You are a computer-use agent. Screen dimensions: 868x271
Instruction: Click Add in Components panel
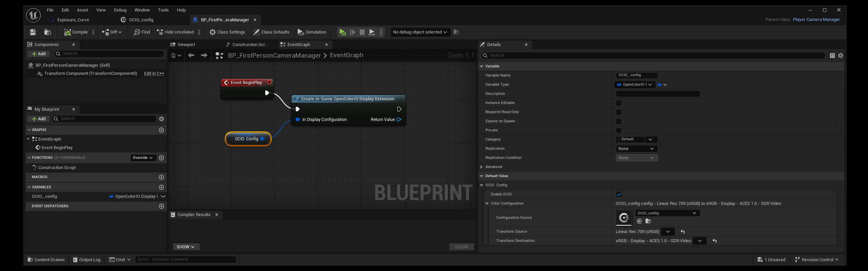coord(39,54)
